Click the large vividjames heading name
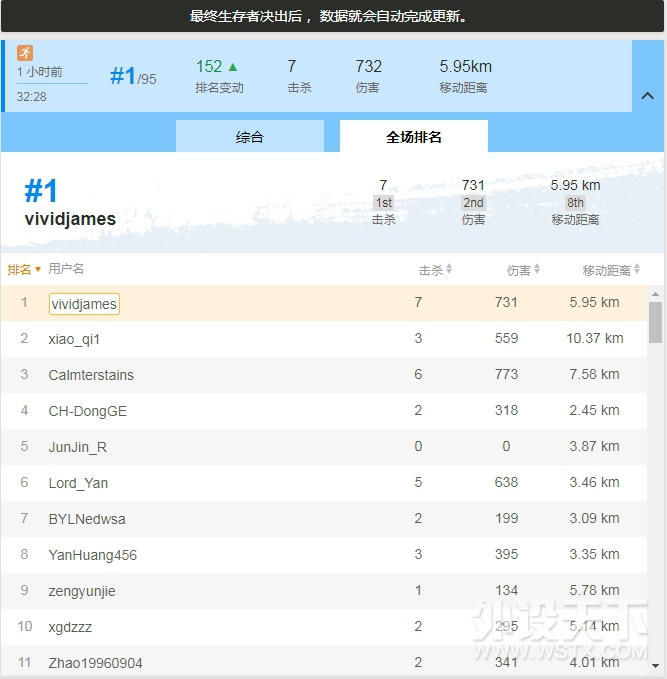The width and height of the screenshot is (667, 679). pos(70,219)
